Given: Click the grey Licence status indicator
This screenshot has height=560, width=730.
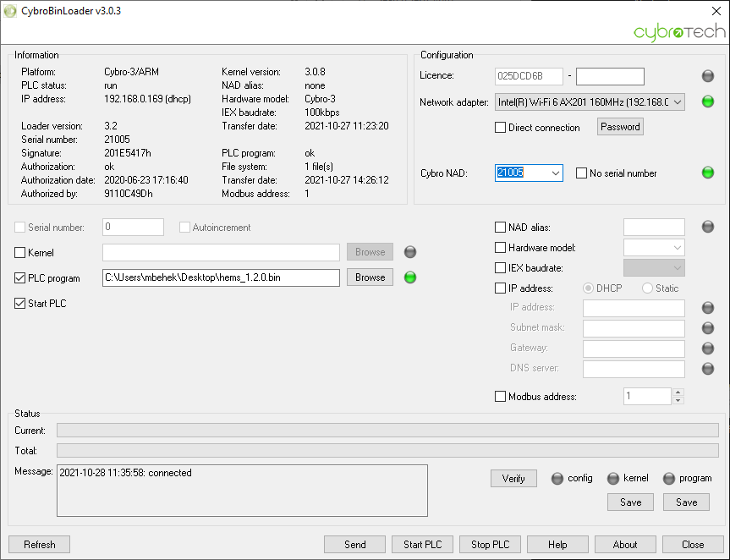Looking at the screenshot, I should tap(708, 76).
